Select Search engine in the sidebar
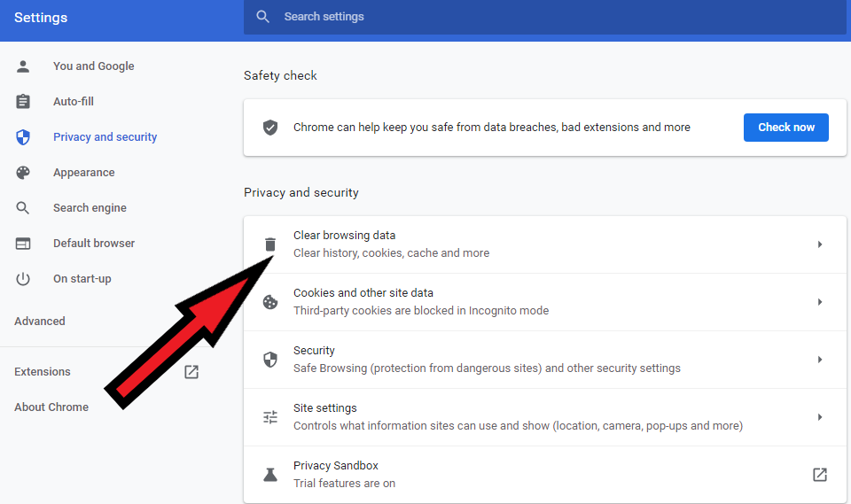 point(90,208)
